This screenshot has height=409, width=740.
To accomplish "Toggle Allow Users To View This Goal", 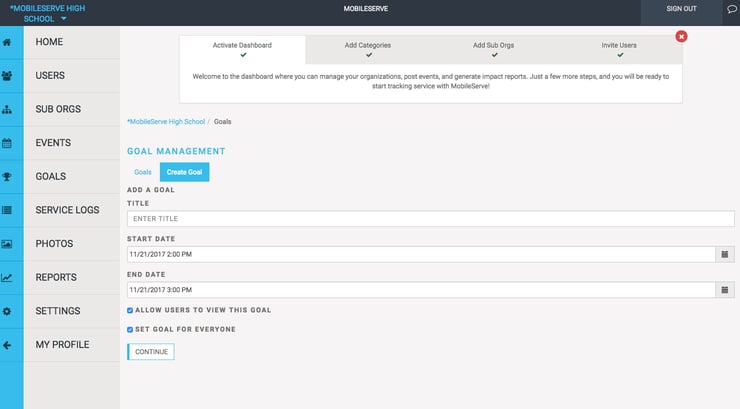I will coord(130,310).
